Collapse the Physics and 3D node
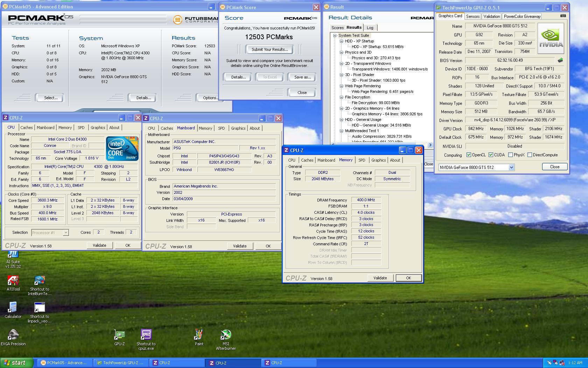The width and height of the screenshot is (588, 368). tap(342, 52)
